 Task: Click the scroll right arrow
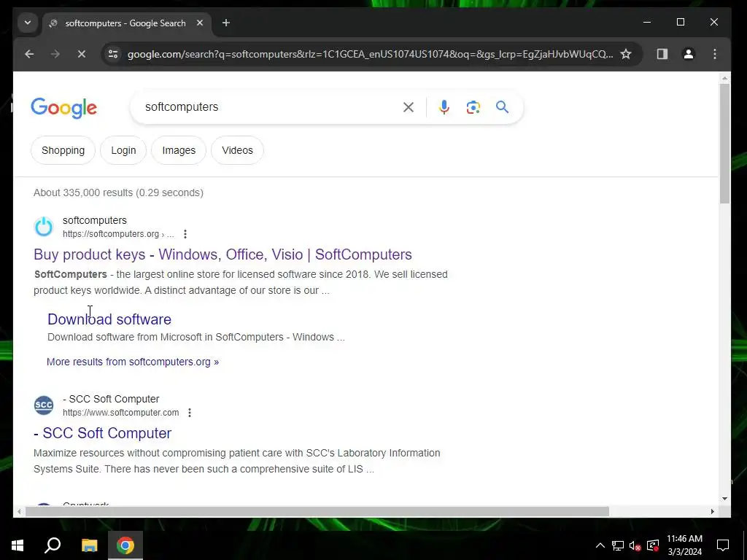712,511
